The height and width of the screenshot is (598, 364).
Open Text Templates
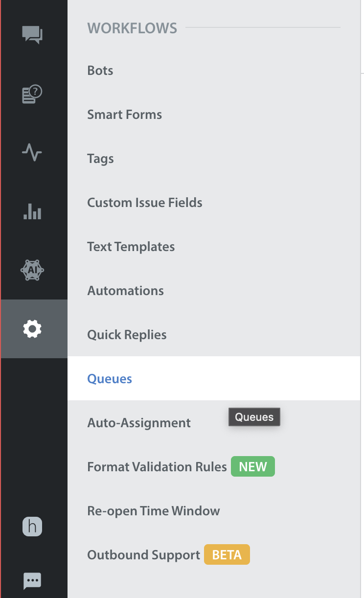131,247
